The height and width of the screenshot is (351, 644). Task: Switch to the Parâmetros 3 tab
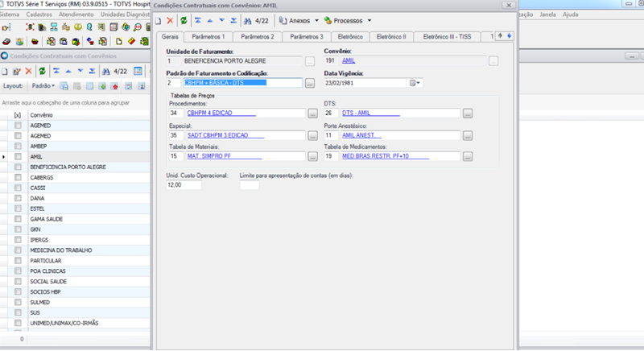click(x=307, y=37)
